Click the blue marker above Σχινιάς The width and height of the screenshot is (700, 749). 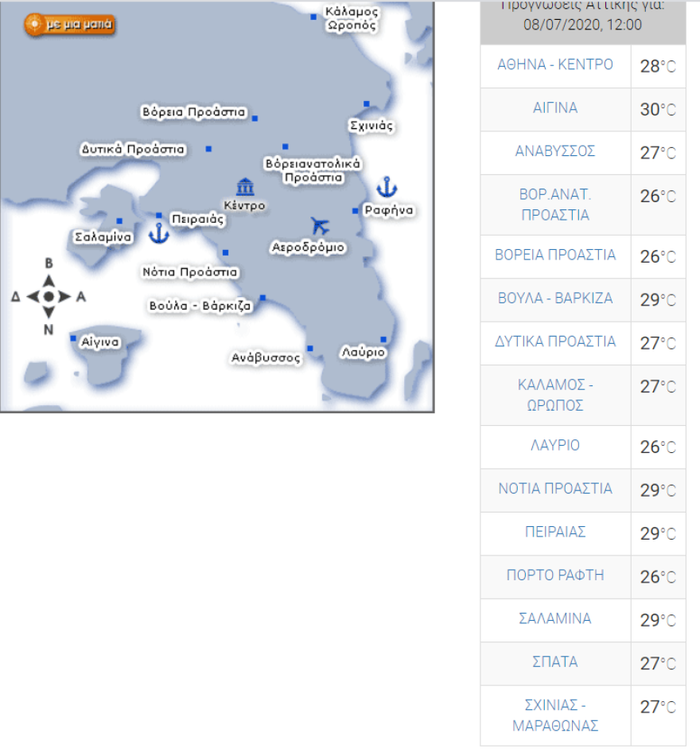(x=367, y=104)
